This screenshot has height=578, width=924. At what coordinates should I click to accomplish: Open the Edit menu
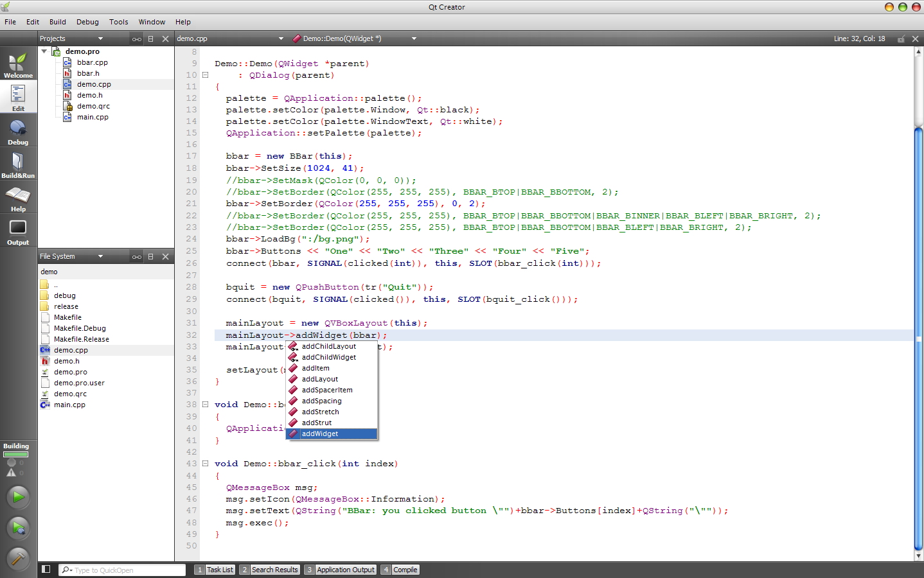coord(33,22)
